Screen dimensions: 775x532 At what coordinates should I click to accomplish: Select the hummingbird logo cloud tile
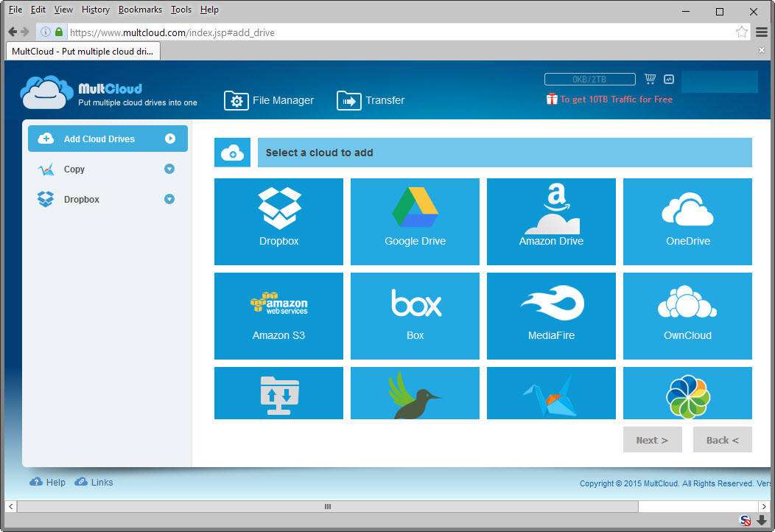pyautogui.click(x=415, y=393)
